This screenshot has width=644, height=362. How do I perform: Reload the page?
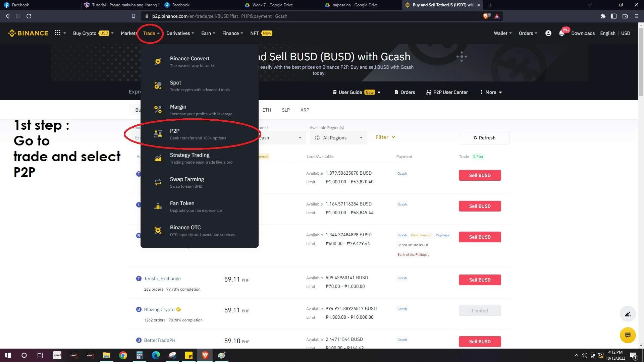point(29,16)
